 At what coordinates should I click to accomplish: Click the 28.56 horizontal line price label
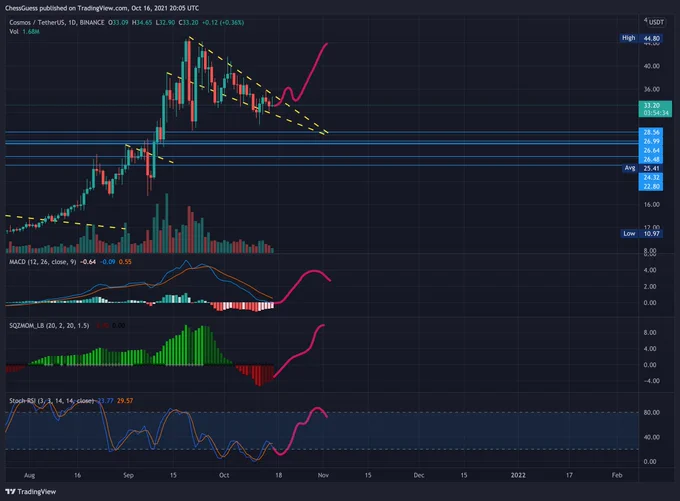tap(651, 132)
